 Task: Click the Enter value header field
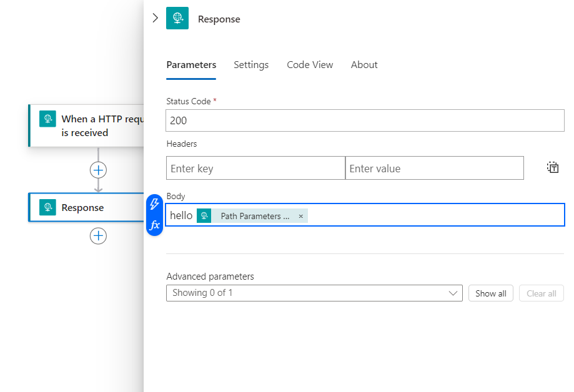pos(434,168)
